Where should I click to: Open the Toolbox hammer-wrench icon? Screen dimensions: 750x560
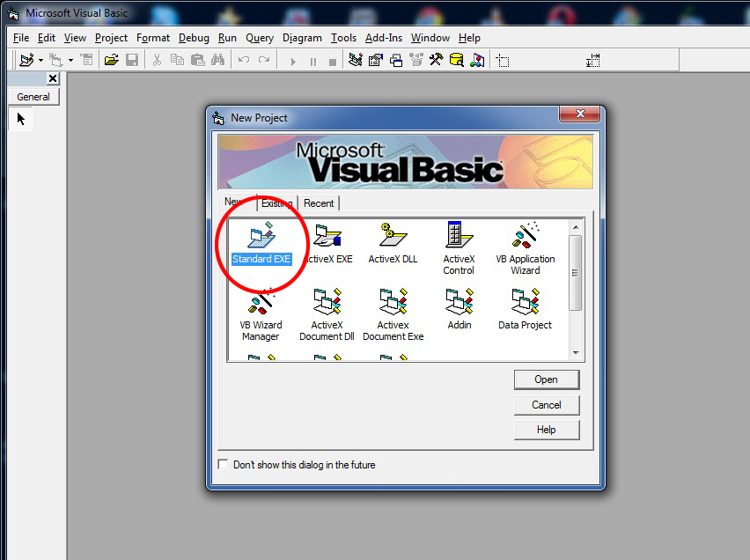coord(437,60)
